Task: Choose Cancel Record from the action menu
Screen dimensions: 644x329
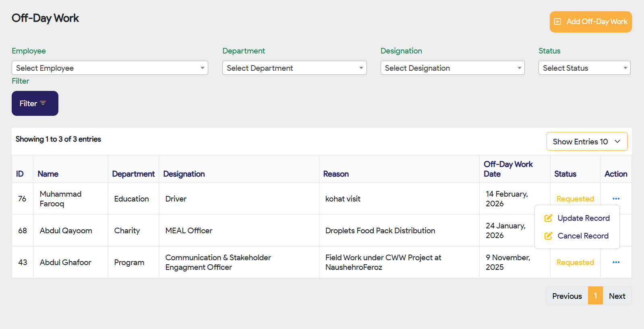Action: click(x=583, y=236)
